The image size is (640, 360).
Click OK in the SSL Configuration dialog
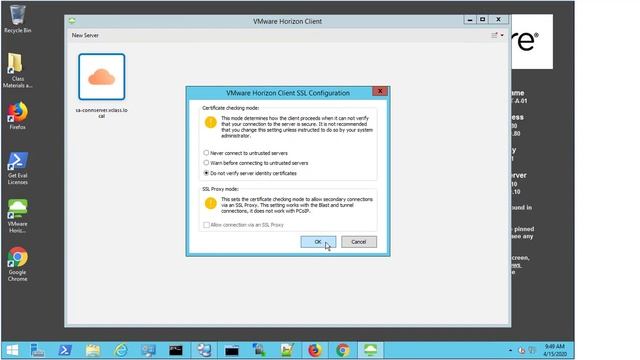[x=318, y=242]
